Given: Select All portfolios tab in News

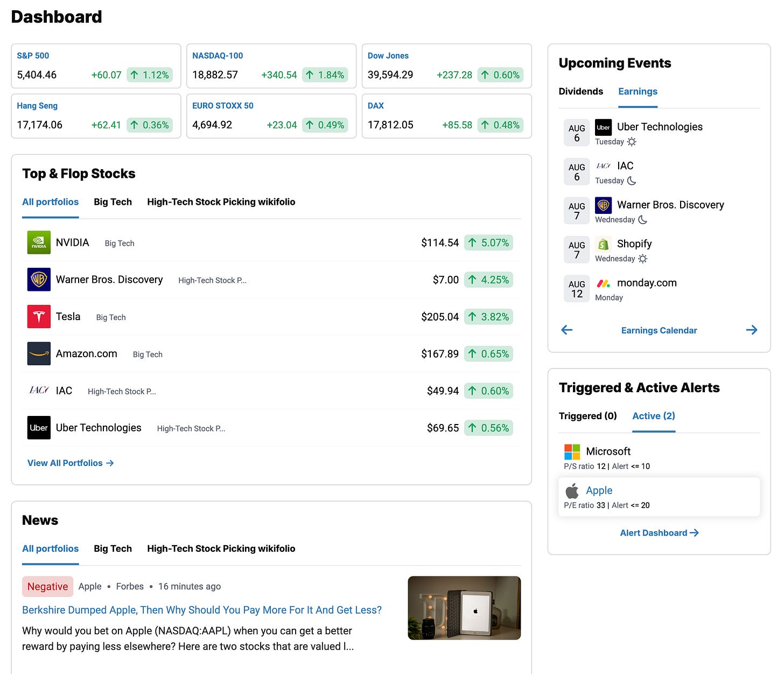Looking at the screenshot, I should pos(50,548).
